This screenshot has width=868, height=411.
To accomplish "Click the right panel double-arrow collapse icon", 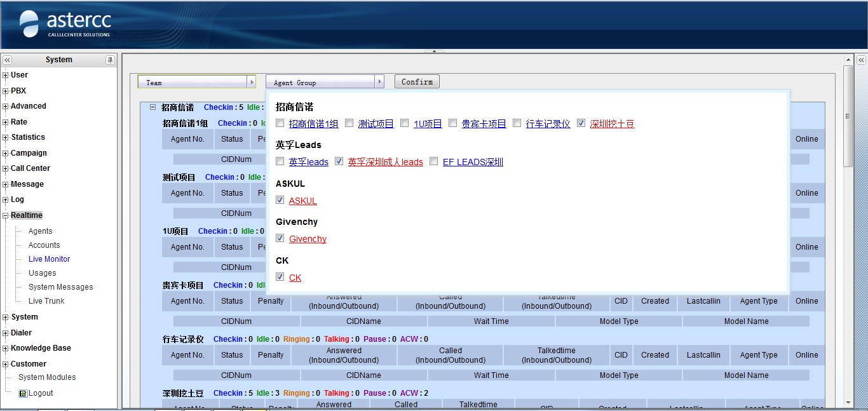I will (861, 60).
